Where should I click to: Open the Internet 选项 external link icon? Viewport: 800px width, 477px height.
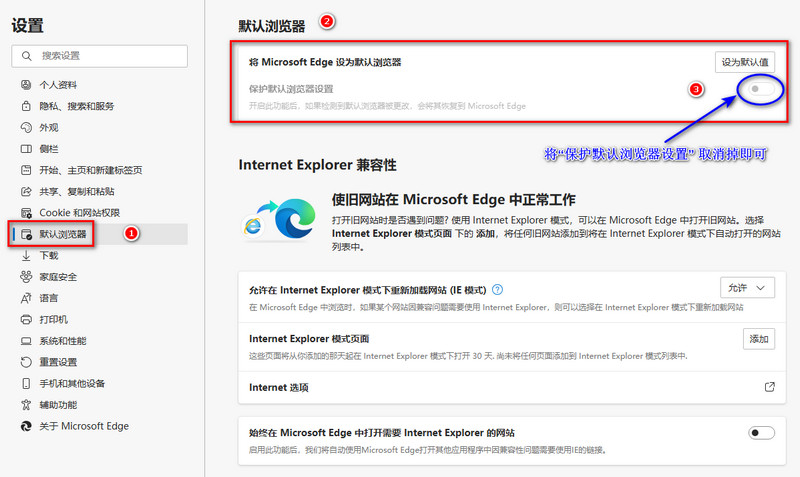(769, 387)
